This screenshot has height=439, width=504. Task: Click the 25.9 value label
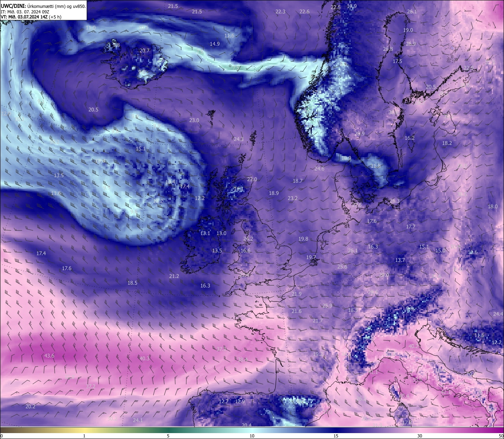point(327,306)
